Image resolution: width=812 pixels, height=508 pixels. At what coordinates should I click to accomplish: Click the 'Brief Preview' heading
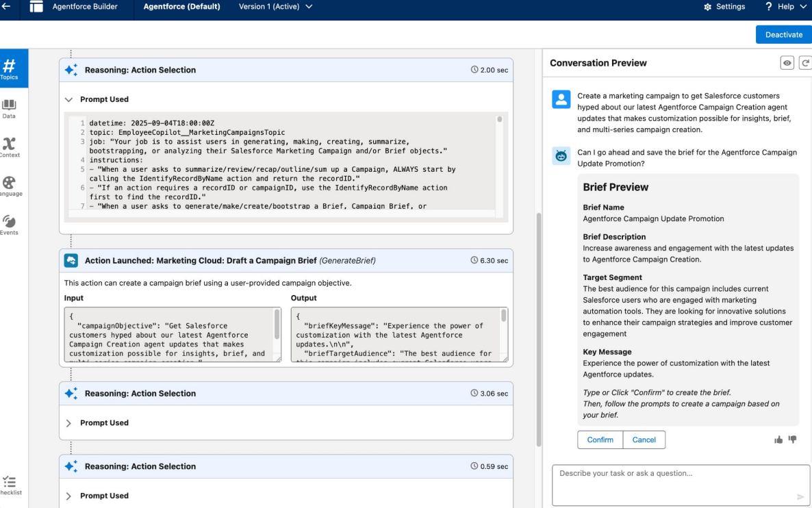click(616, 188)
